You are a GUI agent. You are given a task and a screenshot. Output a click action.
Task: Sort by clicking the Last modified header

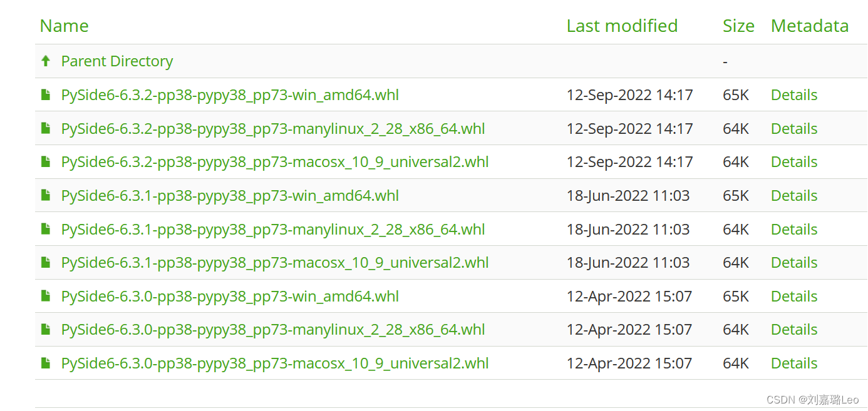point(622,26)
